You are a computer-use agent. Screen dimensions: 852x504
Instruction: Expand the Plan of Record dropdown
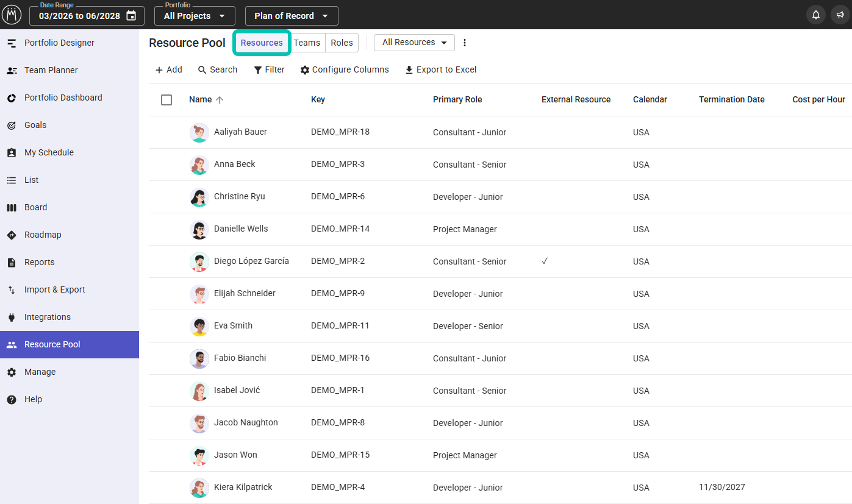pos(292,16)
